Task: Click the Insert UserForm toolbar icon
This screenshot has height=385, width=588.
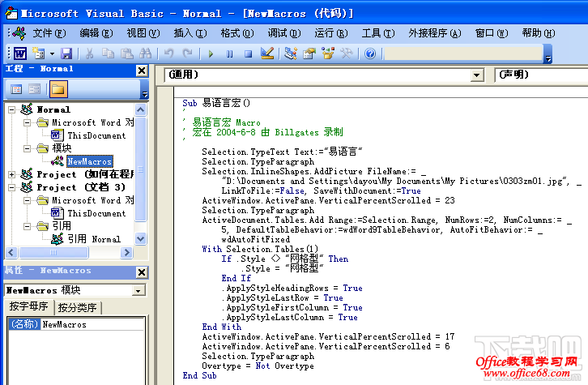Action: click(x=38, y=53)
